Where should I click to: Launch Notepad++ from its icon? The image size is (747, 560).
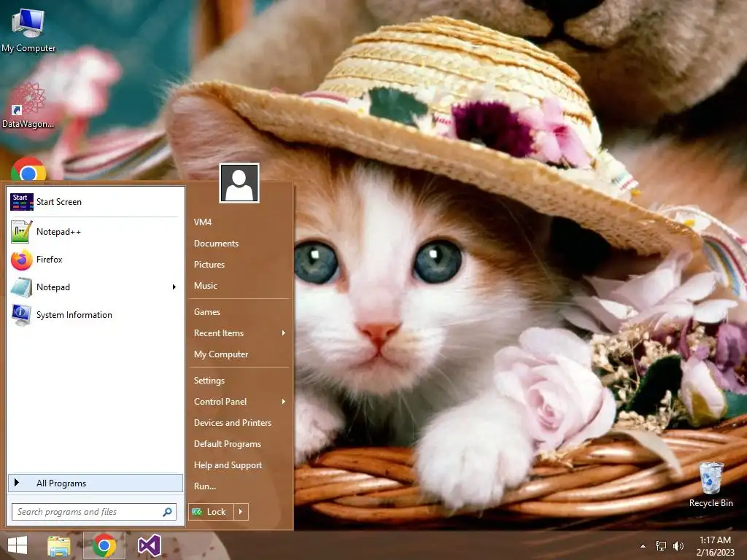tap(21, 231)
